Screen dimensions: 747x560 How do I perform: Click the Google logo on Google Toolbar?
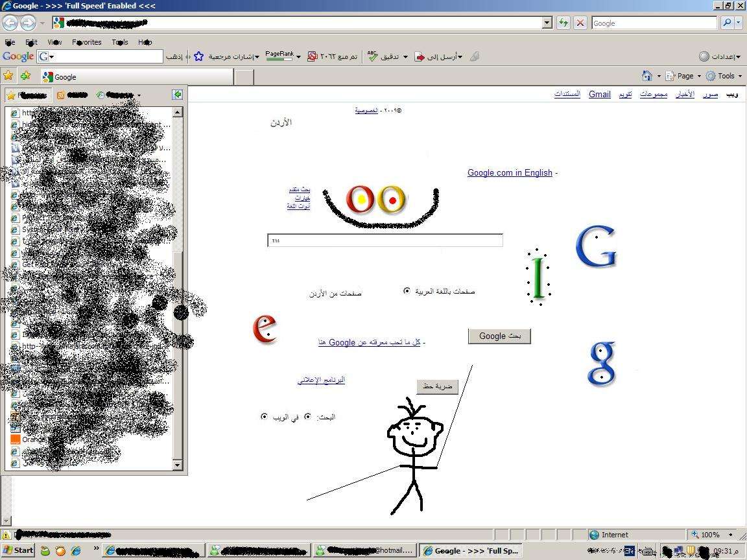point(18,56)
